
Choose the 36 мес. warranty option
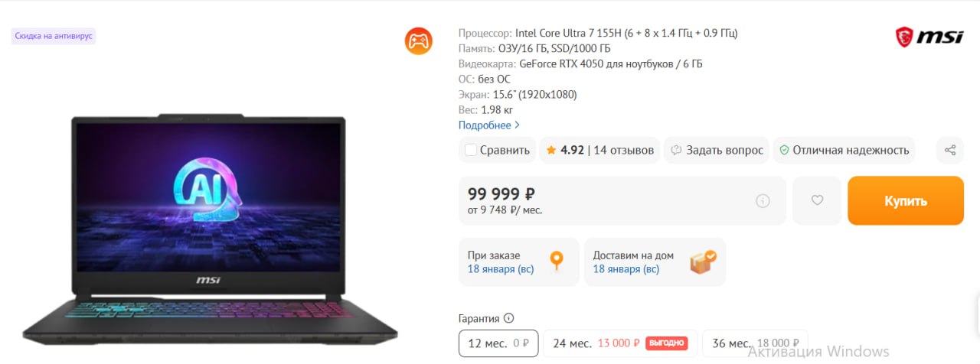pos(755,343)
